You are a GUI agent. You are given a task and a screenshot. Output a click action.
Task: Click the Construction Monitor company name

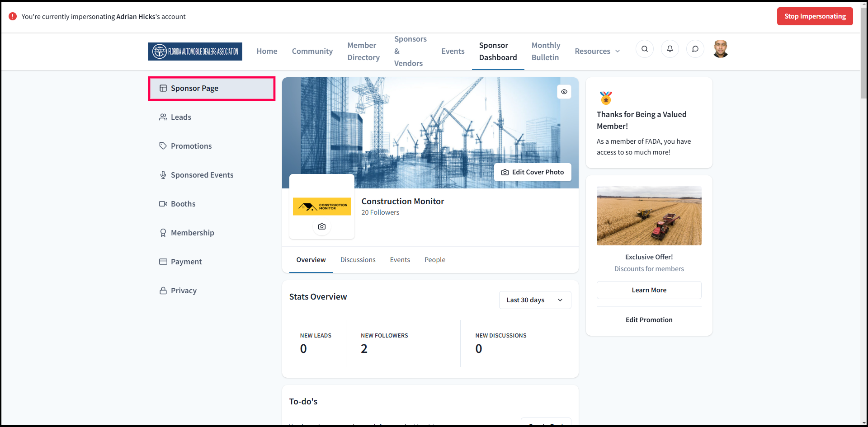(x=403, y=202)
